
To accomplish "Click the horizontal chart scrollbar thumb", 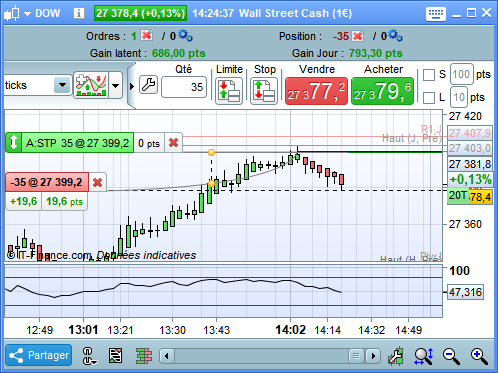I will point(356,356).
